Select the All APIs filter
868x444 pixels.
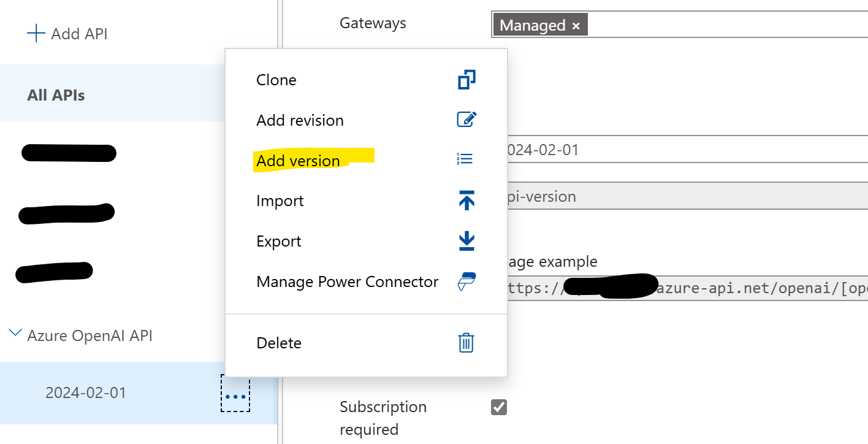tap(112, 93)
